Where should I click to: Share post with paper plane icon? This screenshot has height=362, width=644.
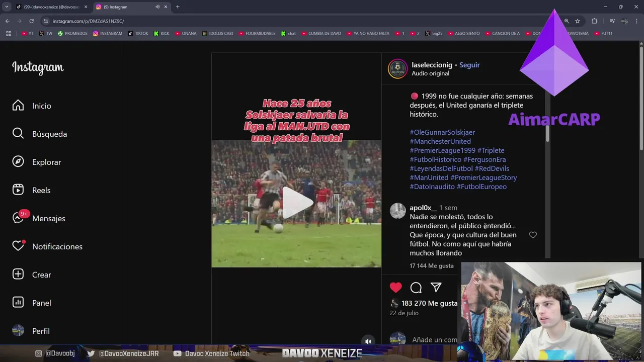[x=436, y=287]
